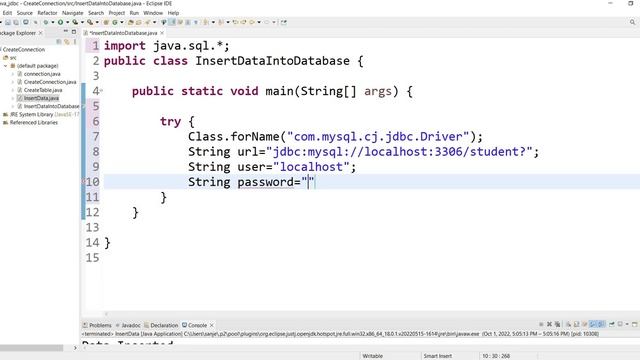Image resolution: width=640 pixels, height=360 pixels.
Task: Minimize the Package Explorer view
Action: tap(66, 32)
